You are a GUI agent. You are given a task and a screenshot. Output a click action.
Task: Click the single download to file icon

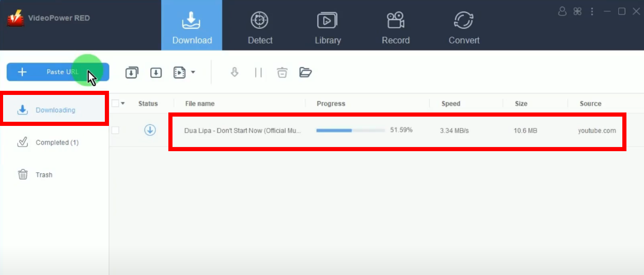pyautogui.click(x=156, y=73)
